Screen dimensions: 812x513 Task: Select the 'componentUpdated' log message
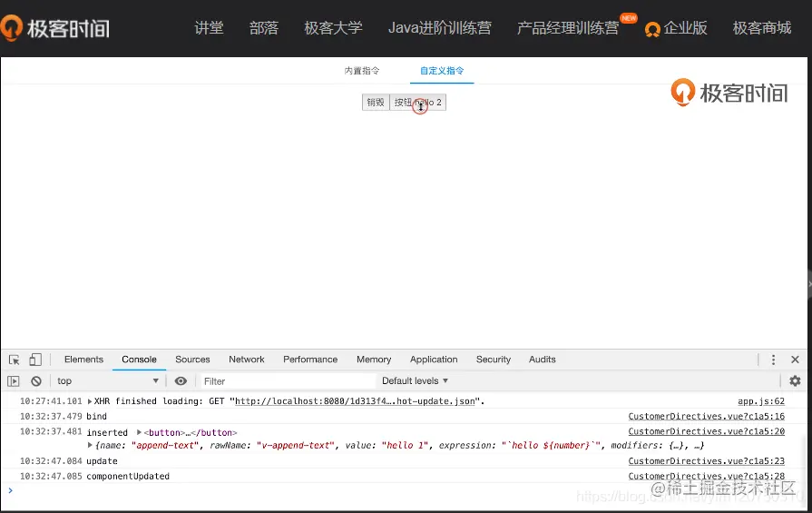(x=128, y=476)
